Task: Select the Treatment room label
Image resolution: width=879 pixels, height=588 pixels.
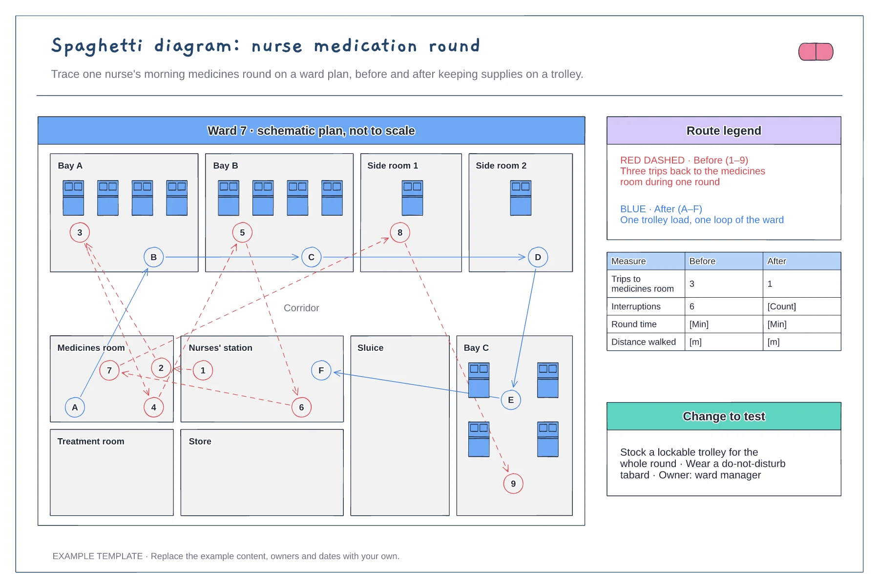Action: (91, 442)
